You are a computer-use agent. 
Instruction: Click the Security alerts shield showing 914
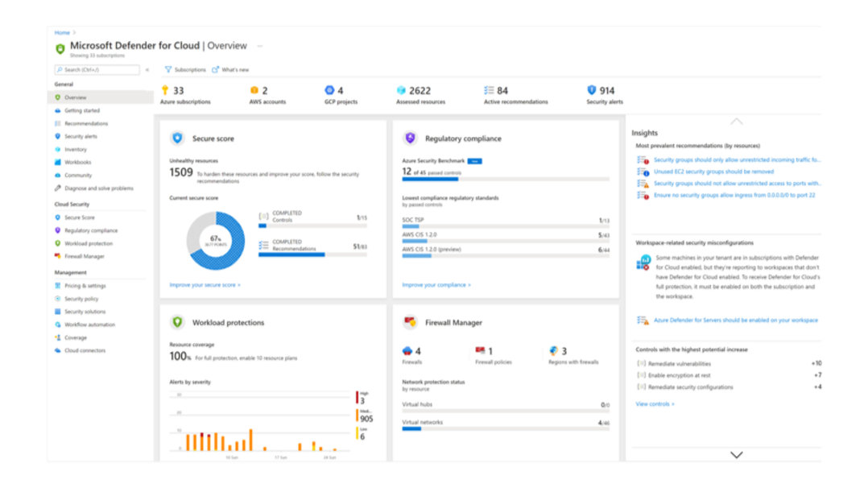click(593, 89)
